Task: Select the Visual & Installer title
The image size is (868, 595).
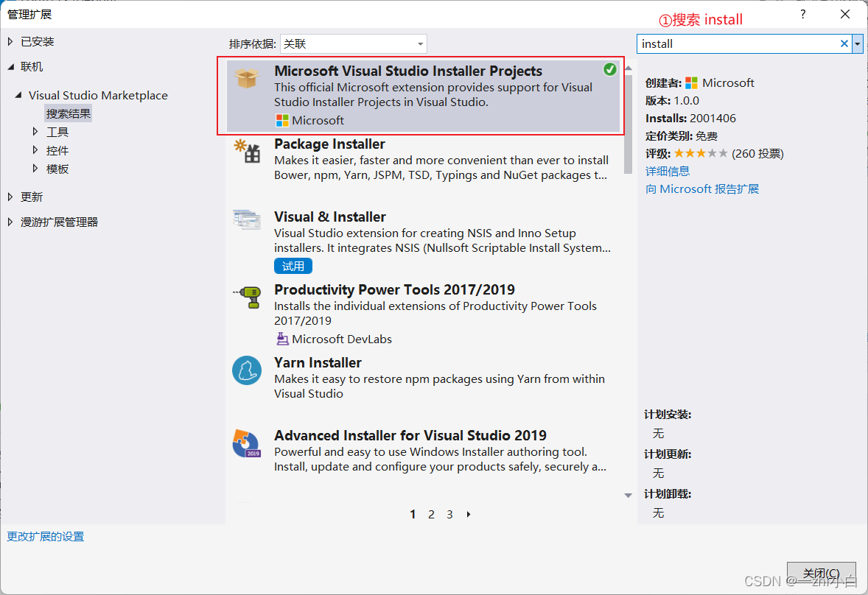Action: point(330,216)
